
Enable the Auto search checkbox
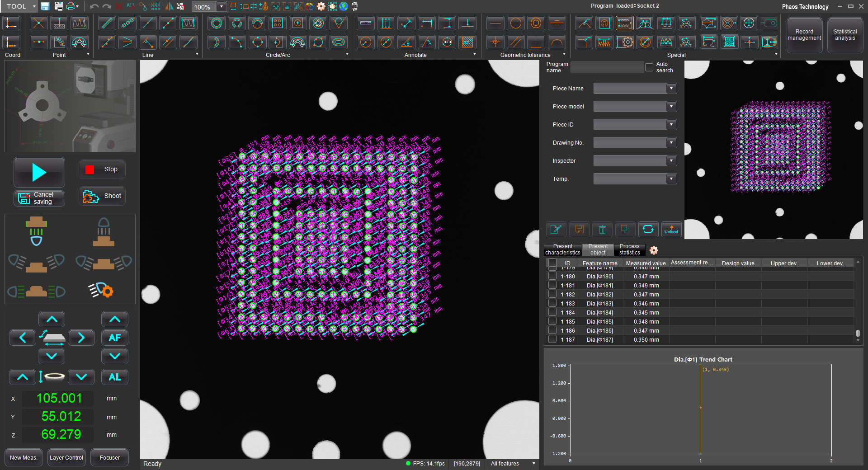(x=649, y=67)
